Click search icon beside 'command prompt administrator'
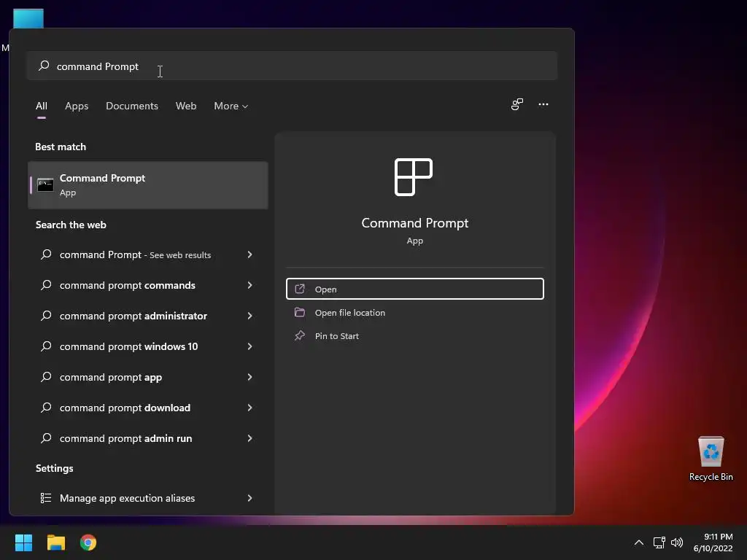Image resolution: width=747 pixels, height=560 pixels. click(x=46, y=316)
